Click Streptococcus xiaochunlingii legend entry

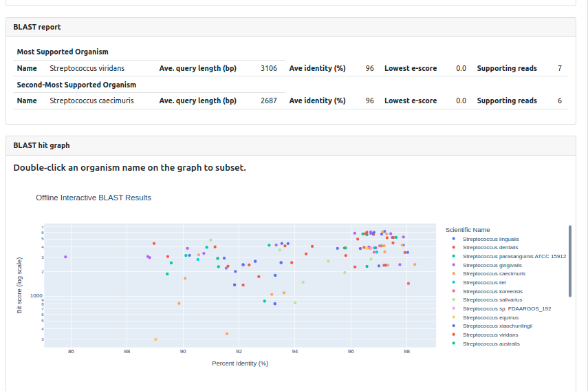click(x=497, y=326)
